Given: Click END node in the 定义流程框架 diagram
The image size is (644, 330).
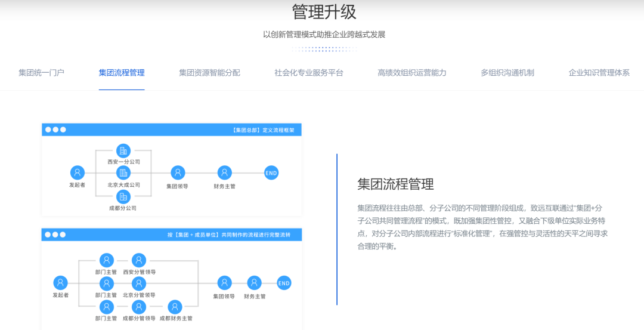Looking at the screenshot, I should pyautogui.click(x=271, y=173).
